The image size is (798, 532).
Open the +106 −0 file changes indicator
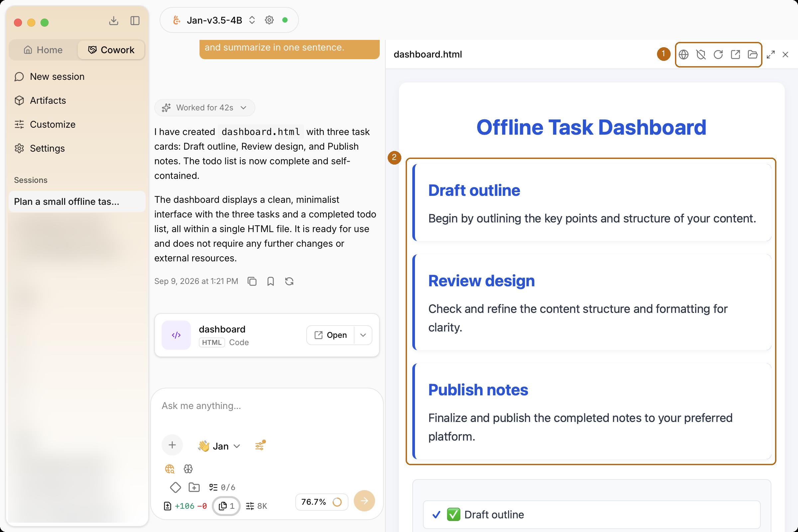pos(185,506)
